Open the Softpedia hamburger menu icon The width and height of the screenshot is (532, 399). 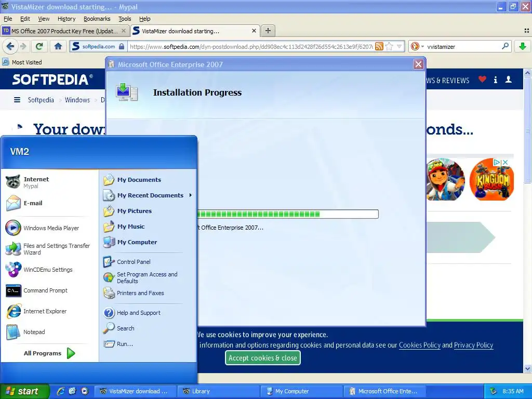click(x=17, y=100)
